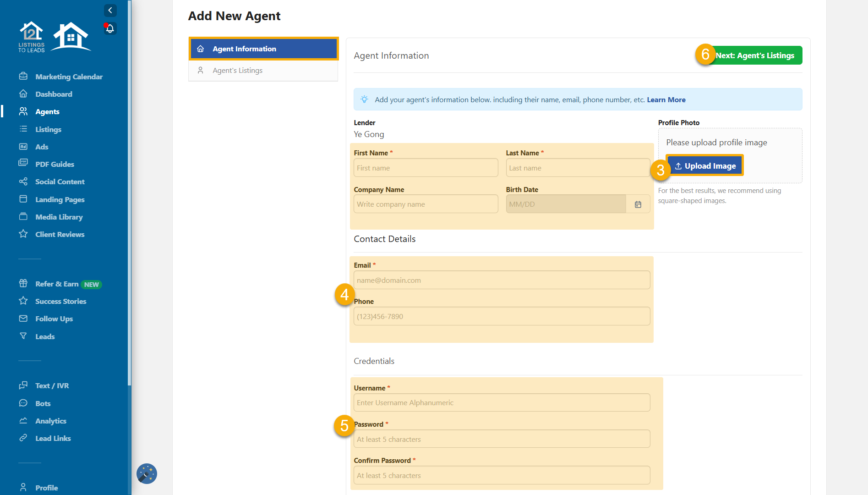Viewport: 868px width, 495px height.
Task: Open the Ads section
Action: [42, 147]
